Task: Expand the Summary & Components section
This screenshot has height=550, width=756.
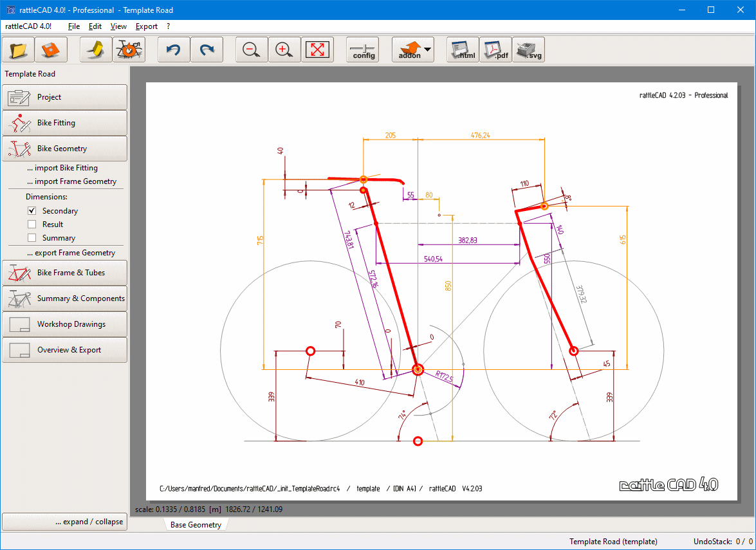Action: pos(64,298)
